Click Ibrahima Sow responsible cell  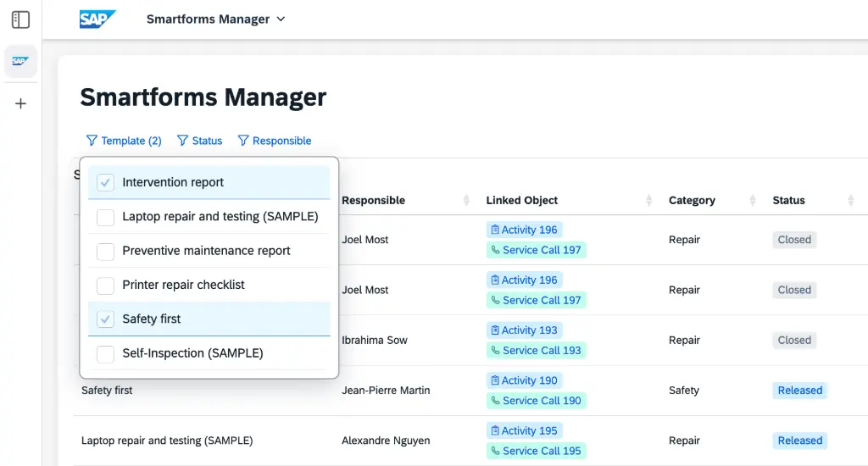tap(374, 341)
